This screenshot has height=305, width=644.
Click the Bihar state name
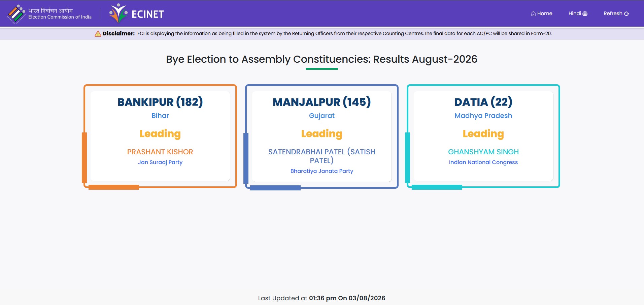(x=160, y=116)
